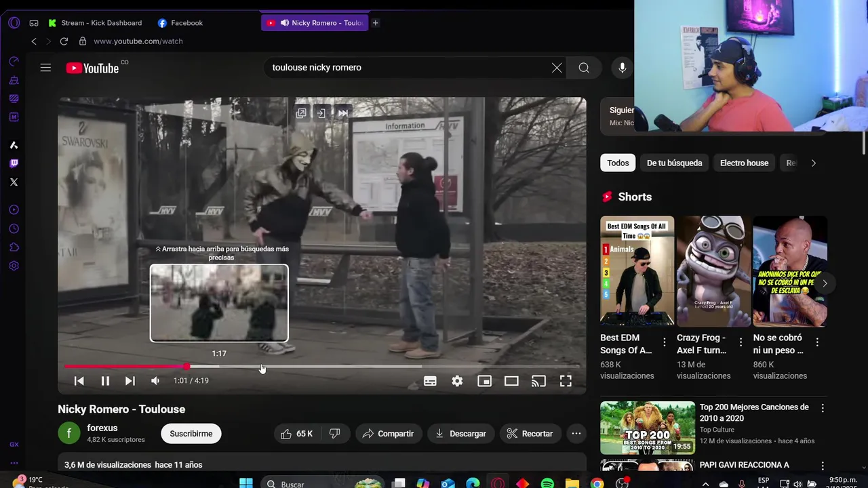Open more actions ellipsis under video
868x488 pixels.
coord(576,434)
